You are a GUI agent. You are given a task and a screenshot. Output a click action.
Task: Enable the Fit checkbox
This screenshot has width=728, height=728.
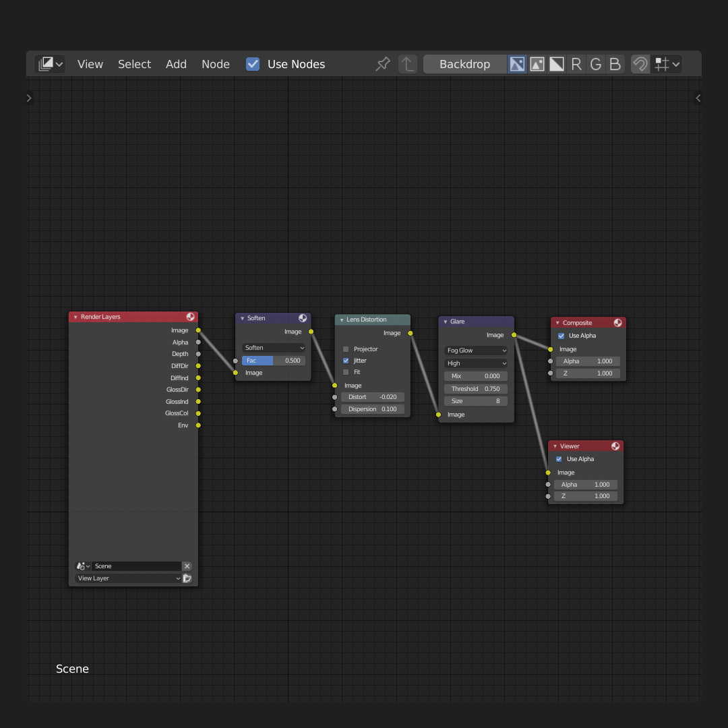[346, 372]
